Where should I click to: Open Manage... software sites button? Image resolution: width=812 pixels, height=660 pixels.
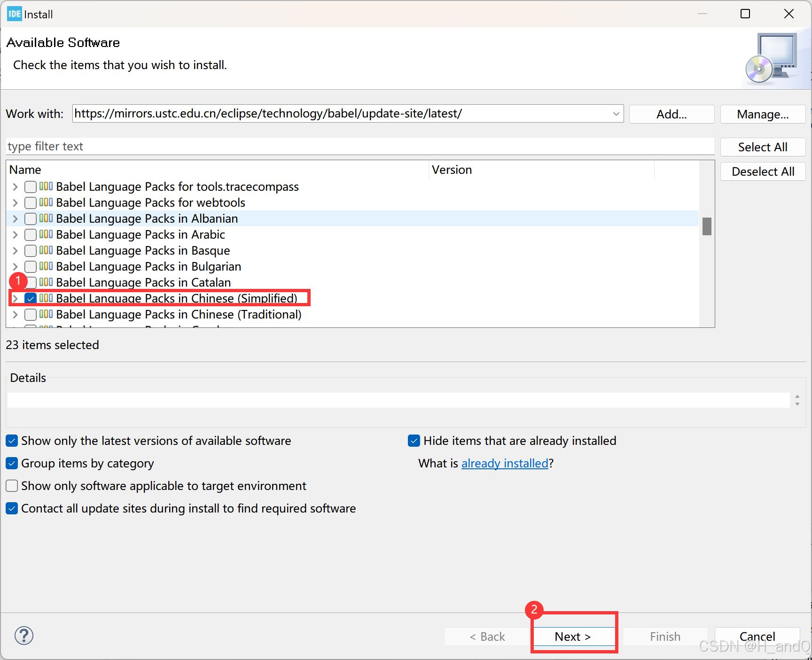[763, 114]
